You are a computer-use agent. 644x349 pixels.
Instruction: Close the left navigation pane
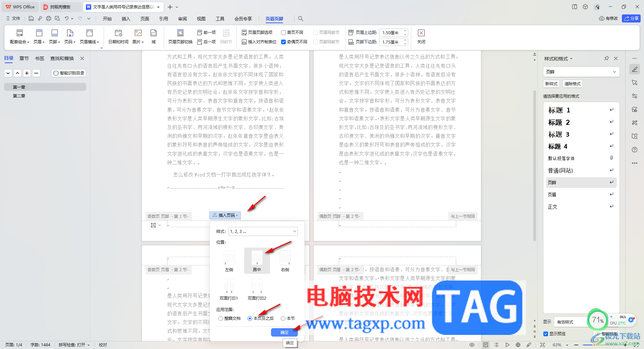click(82, 58)
